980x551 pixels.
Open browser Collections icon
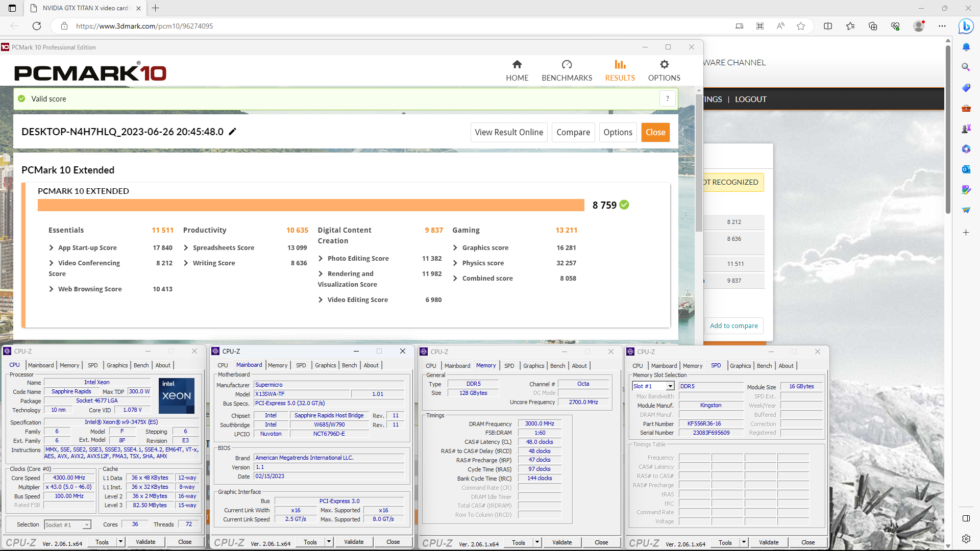(x=873, y=26)
